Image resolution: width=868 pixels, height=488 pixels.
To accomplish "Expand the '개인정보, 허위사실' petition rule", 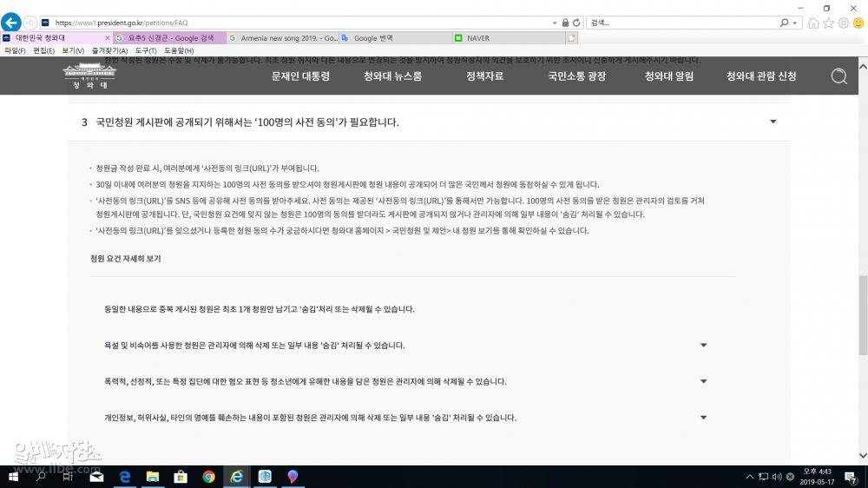I will click(x=703, y=418).
